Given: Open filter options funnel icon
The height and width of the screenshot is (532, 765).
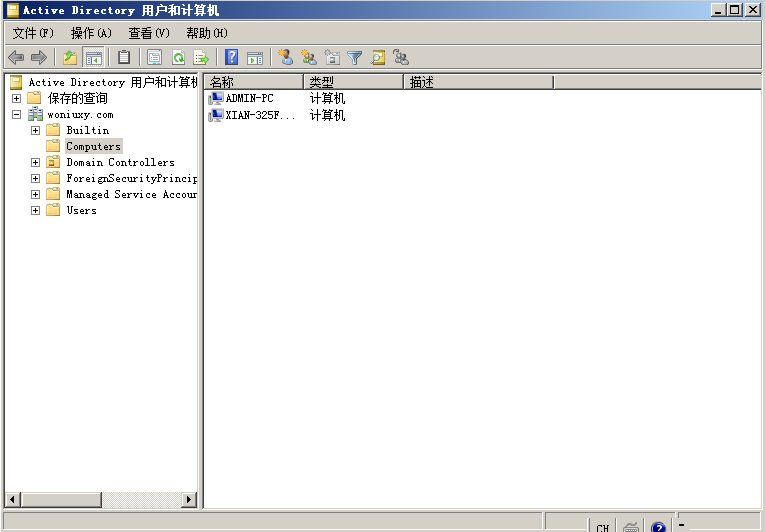Looking at the screenshot, I should coord(355,58).
